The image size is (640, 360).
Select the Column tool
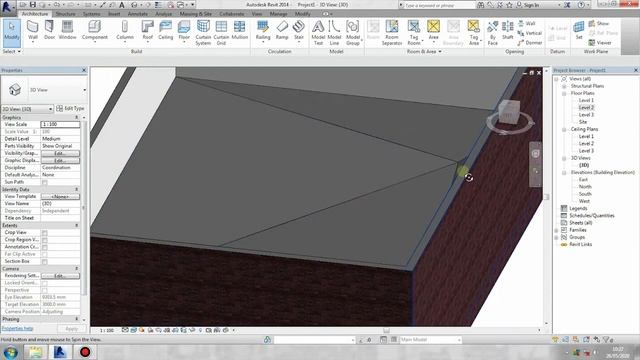coord(125,31)
